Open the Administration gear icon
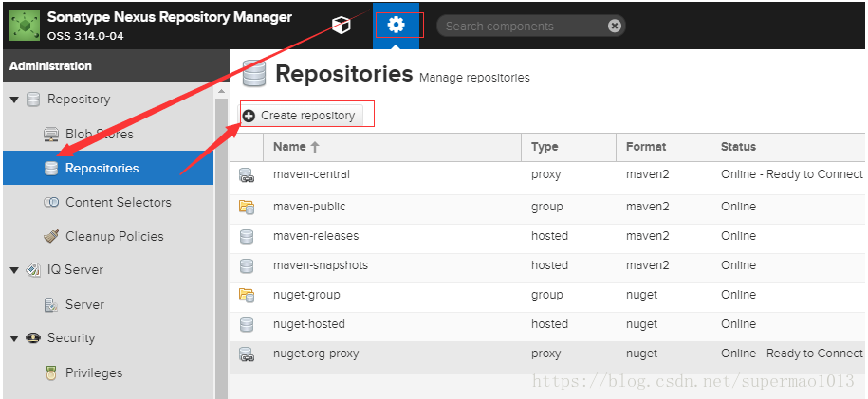Viewport: 868px width, 399px height. (396, 26)
